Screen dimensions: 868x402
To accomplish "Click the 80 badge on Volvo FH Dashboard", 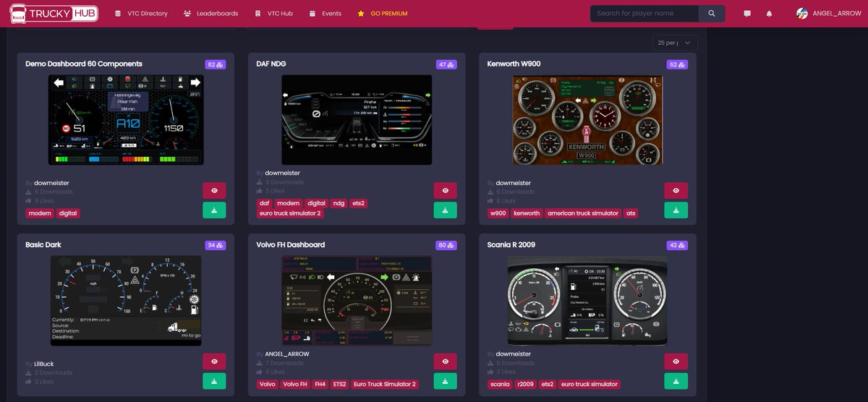I will [x=446, y=245].
